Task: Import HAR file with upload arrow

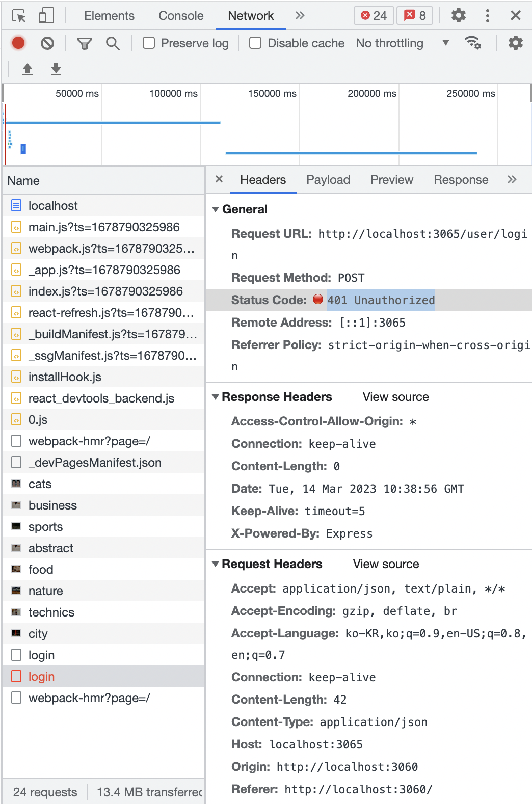Action: (x=28, y=69)
